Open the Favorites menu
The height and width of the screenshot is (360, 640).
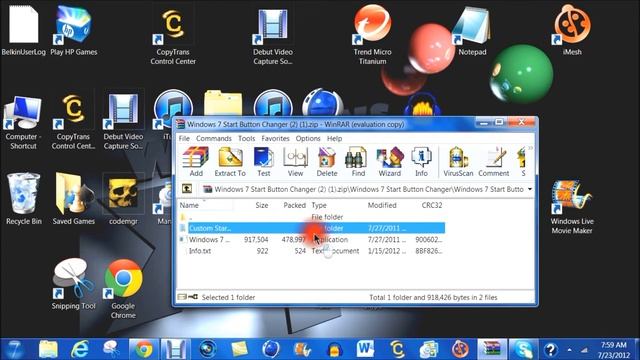coord(276,138)
